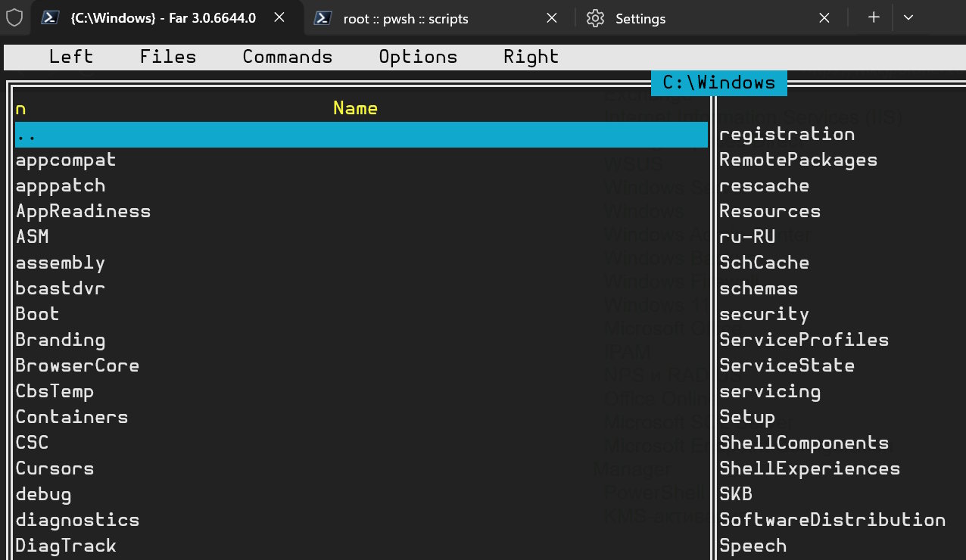The image size is (966, 560).
Task: Click the Name column header
Action: [x=355, y=108]
